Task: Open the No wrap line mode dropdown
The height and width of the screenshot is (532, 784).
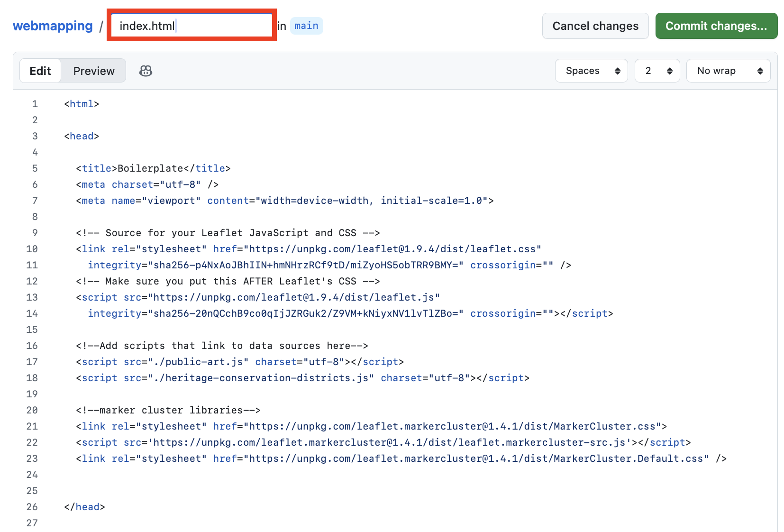Action: 728,71
